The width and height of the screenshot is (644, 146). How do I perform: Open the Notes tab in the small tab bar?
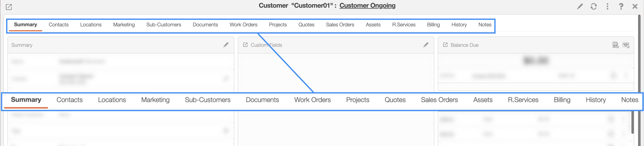click(x=485, y=25)
